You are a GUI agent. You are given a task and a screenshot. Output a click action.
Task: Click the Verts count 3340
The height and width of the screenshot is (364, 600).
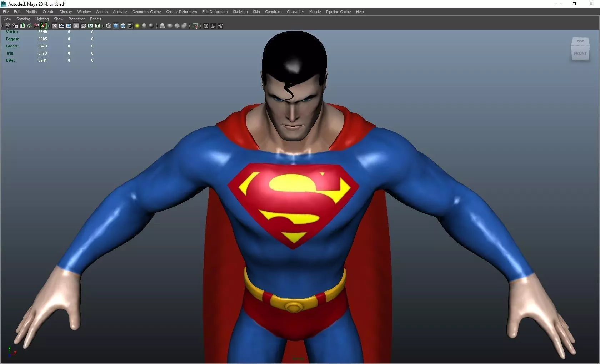[x=42, y=32]
